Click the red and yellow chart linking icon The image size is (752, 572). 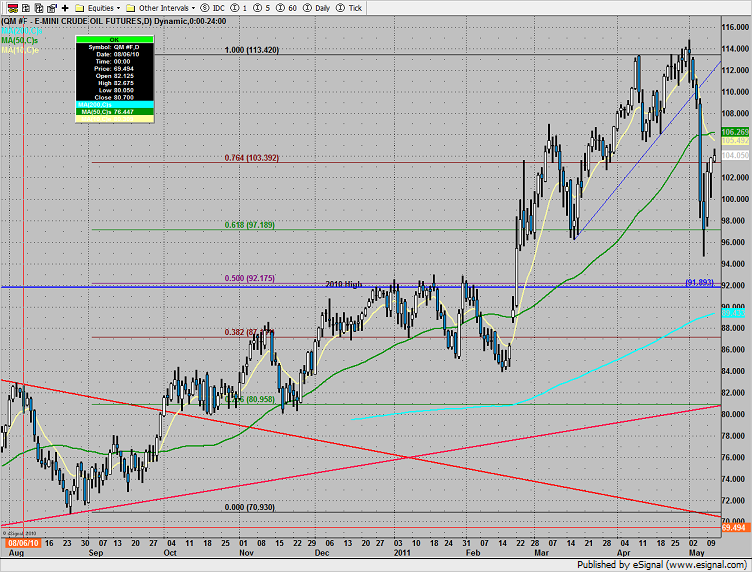point(13,8)
